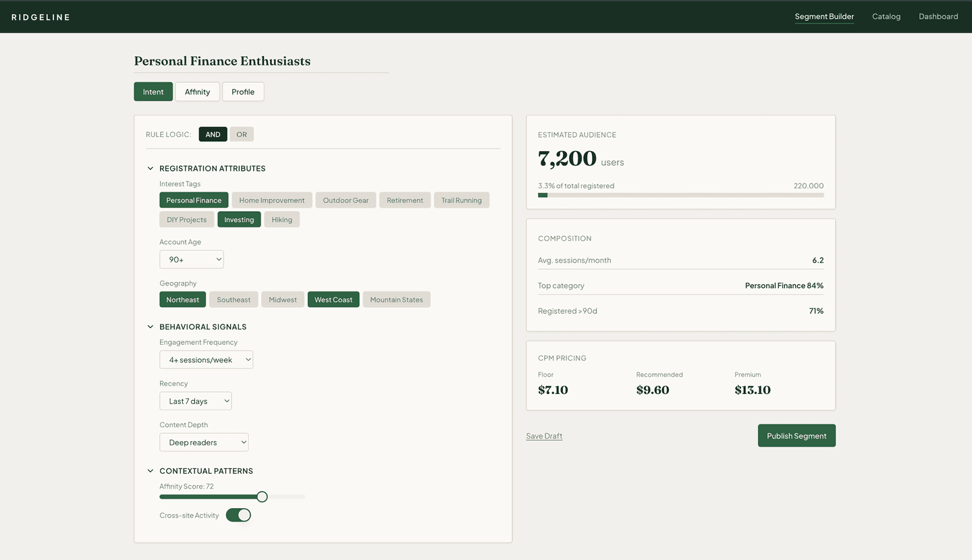Switch to the Affinity tab
This screenshot has width=972, height=560.
click(197, 91)
